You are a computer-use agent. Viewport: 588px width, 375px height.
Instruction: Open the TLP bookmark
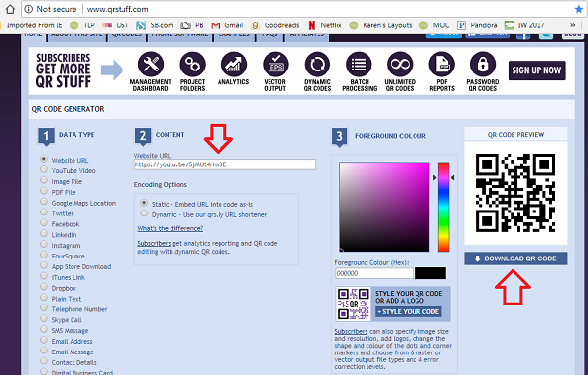82,25
